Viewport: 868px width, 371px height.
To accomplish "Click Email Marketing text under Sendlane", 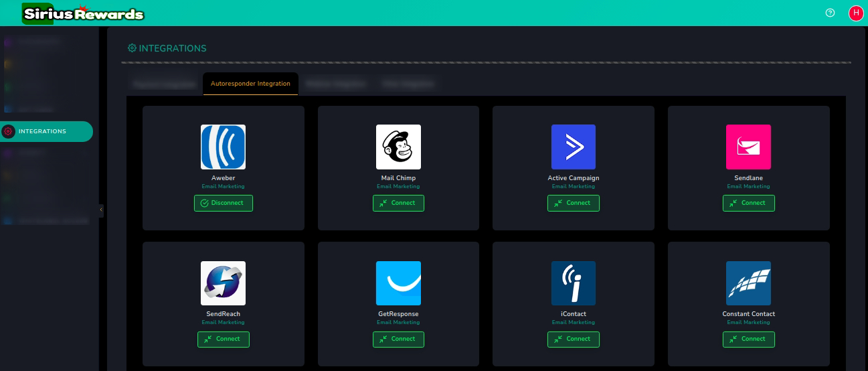I will tap(748, 186).
